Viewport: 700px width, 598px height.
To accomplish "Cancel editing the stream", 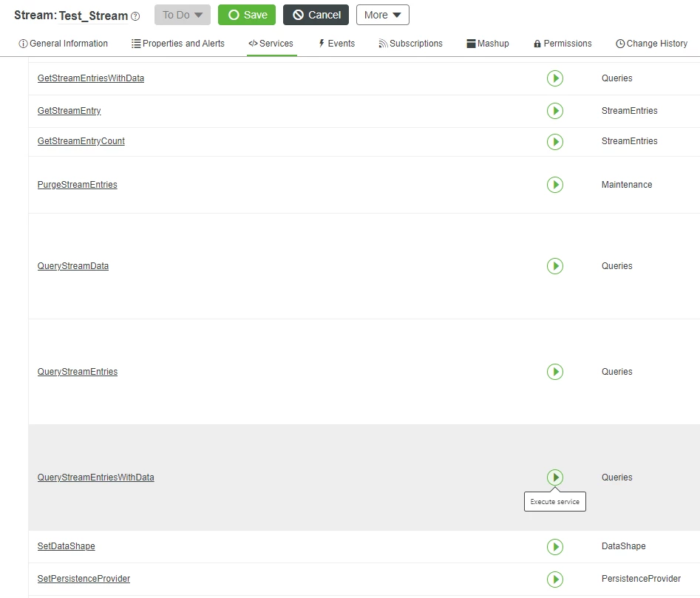I will [316, 15].
